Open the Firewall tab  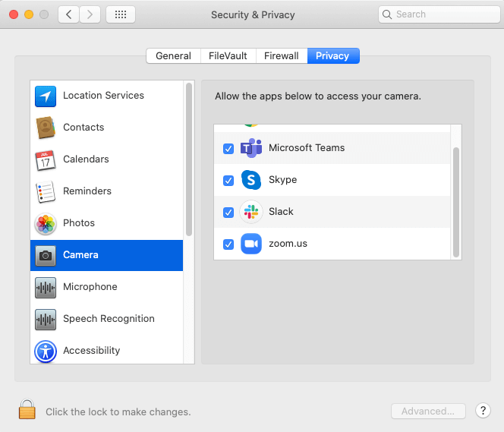[282, 56]
